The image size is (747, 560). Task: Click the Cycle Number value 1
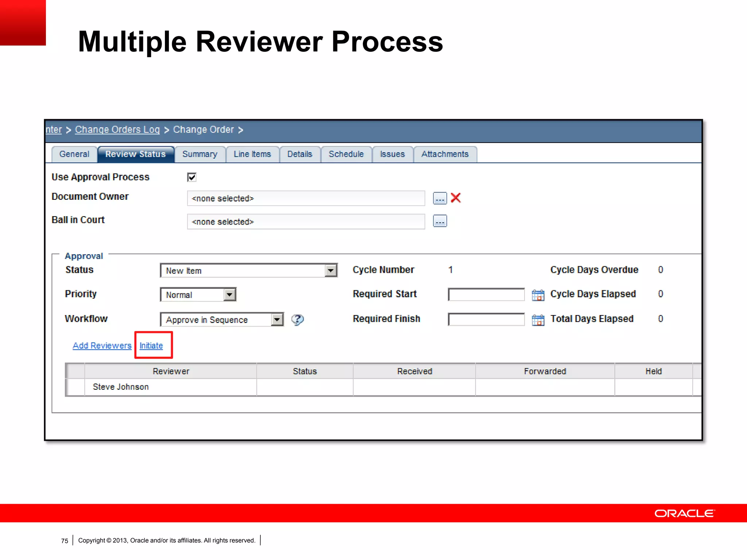[x=450, y=270]
